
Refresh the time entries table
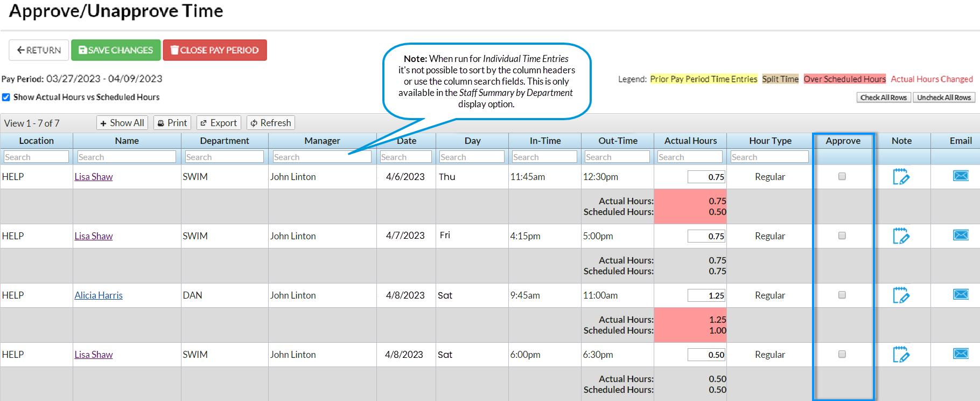271,123
